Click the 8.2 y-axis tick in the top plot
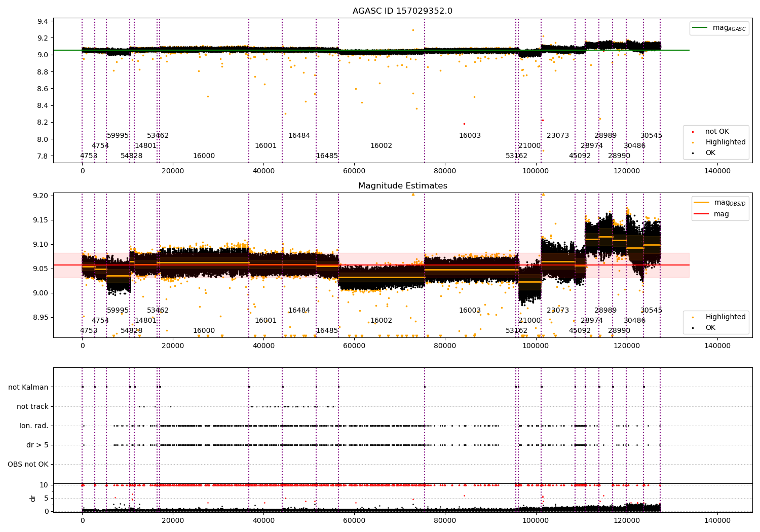 (44, 122)
